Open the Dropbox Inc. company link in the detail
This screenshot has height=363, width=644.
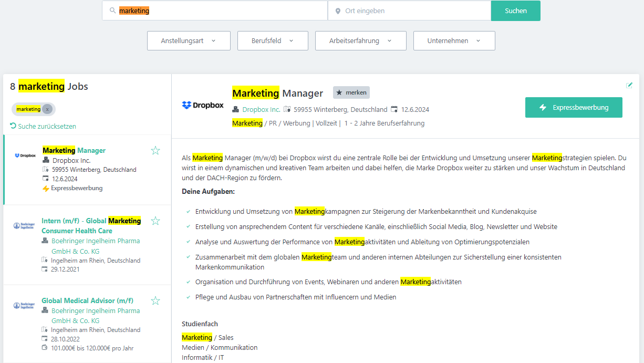[262, 109]
